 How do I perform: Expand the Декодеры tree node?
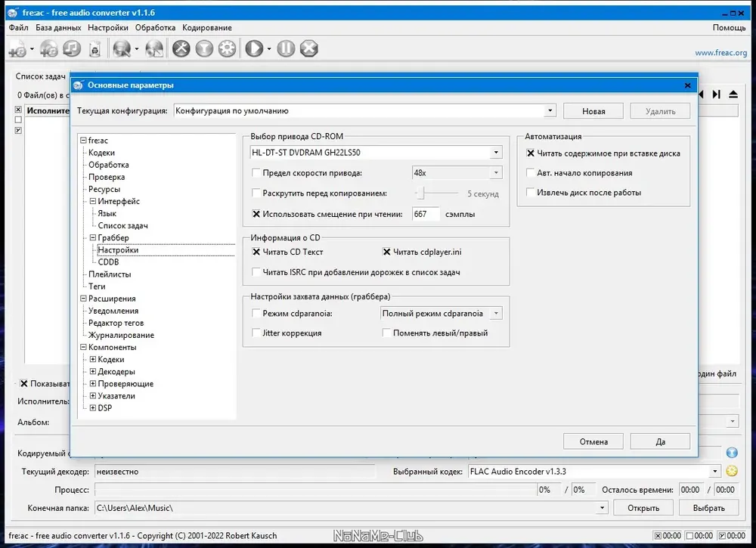pyautogui.click(x=92, y=371)
